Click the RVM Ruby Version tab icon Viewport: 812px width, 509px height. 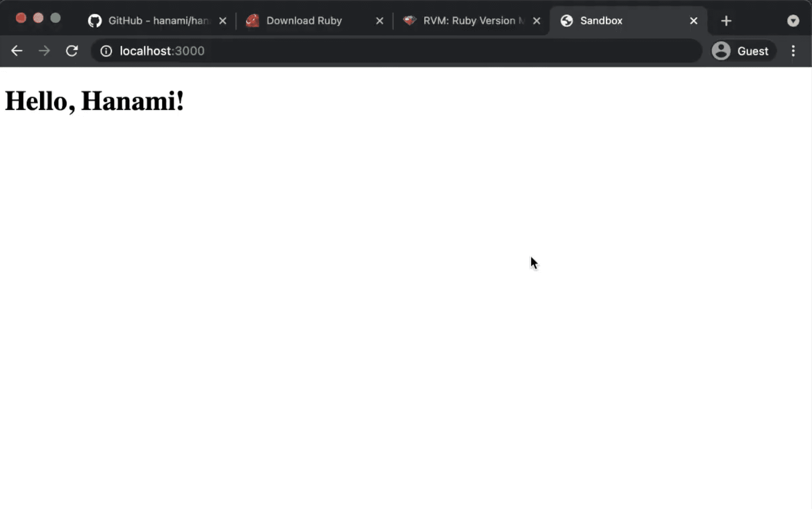pyautogui.click(x=410, y=21)
